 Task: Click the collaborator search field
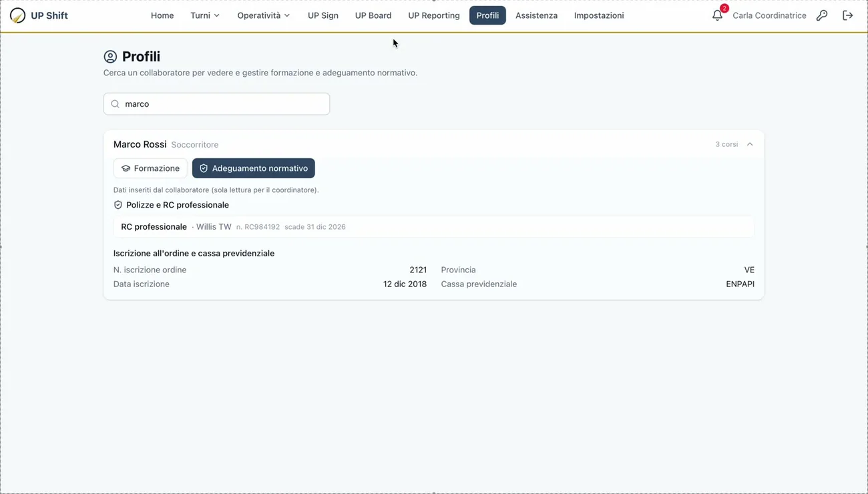click(216, 104)
